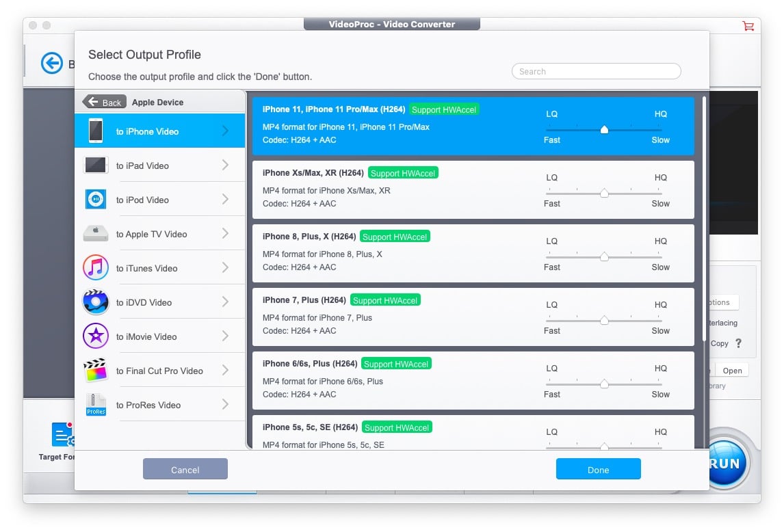Click the Search profile input field
The height and width of the screenshot is (532, 784).
point(596,71)
